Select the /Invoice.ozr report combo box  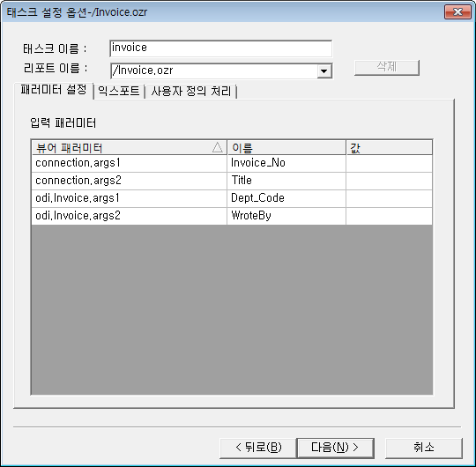click(221, 71)
